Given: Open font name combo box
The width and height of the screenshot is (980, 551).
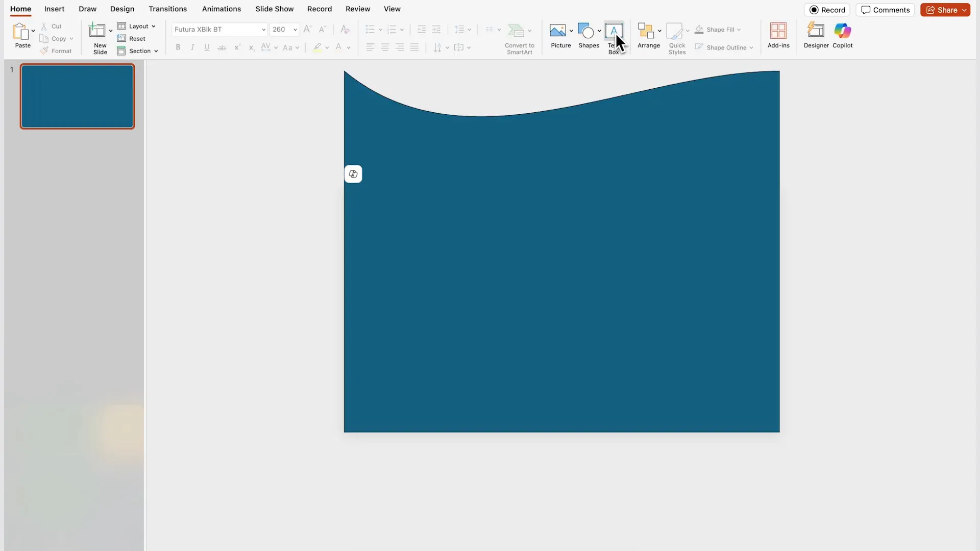Looking at the screenshot, I should pyautogui.click(x=219, y=30).
